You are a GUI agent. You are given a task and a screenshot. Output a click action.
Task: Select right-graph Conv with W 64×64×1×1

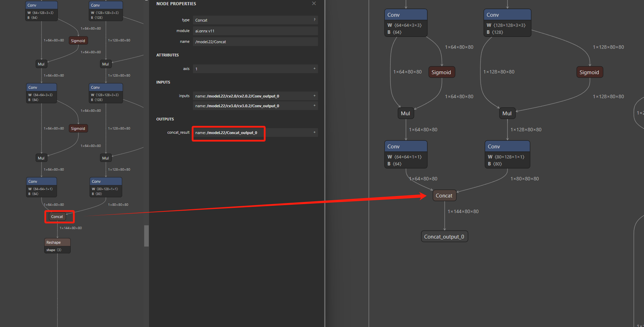pos(406,155)
